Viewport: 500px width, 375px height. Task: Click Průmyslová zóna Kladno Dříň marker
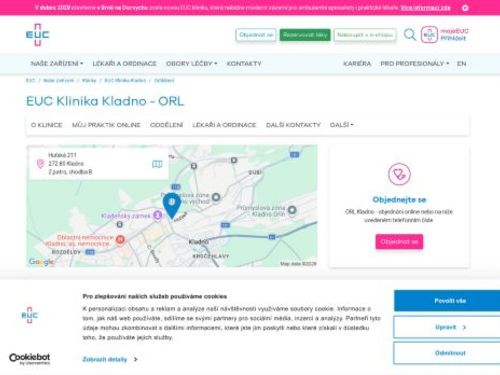coord(292,210)
